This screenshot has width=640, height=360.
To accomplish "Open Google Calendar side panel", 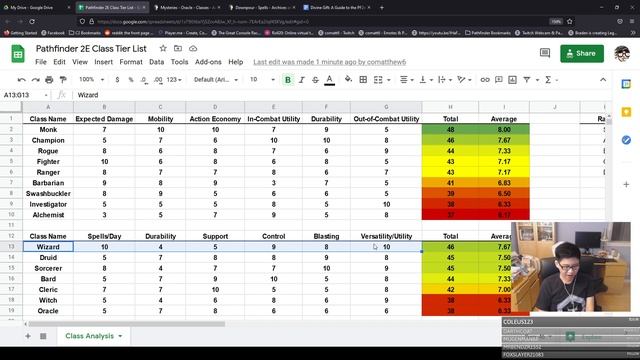I will pos(626,84).
